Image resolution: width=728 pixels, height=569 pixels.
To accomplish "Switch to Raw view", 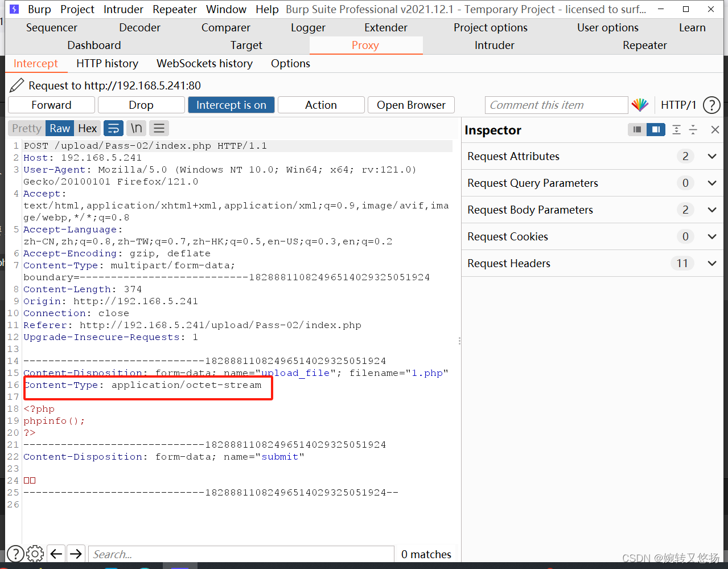I will pyautogui.click(x=60, y=128).
